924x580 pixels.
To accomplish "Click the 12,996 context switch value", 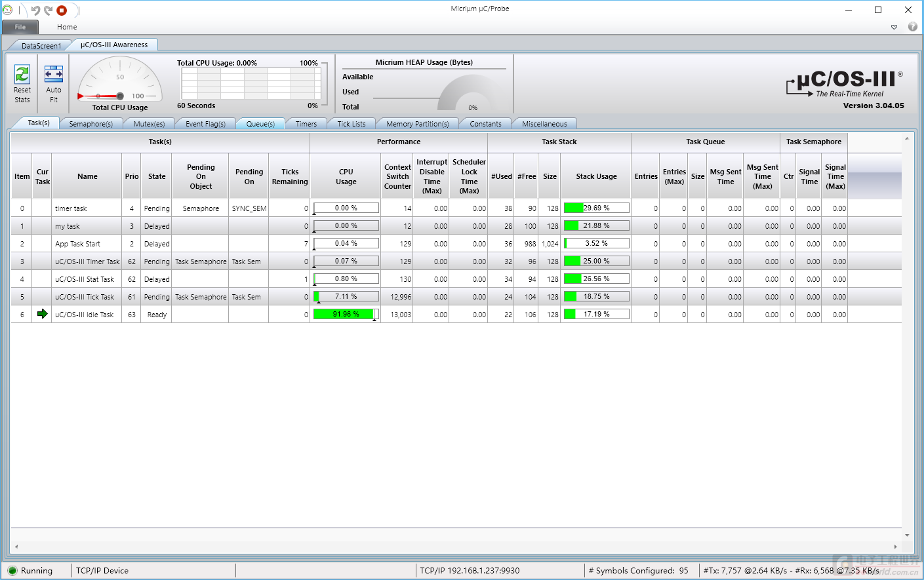I will [401, 297].
